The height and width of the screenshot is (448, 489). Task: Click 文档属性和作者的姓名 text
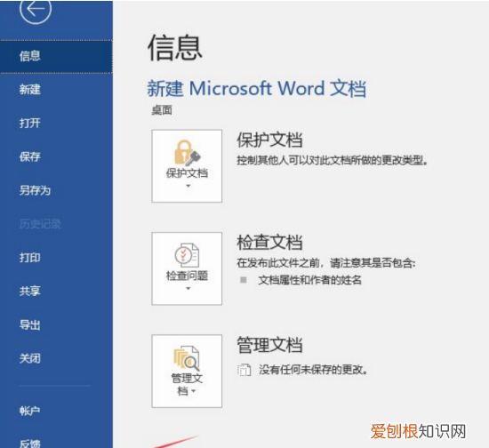309,280
